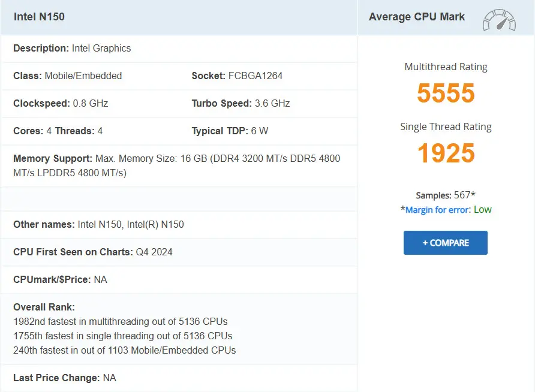Click the multithread rating 5555
Viewport: 535px width, 392px height.
pyautogui.click(x=446, y=94)
